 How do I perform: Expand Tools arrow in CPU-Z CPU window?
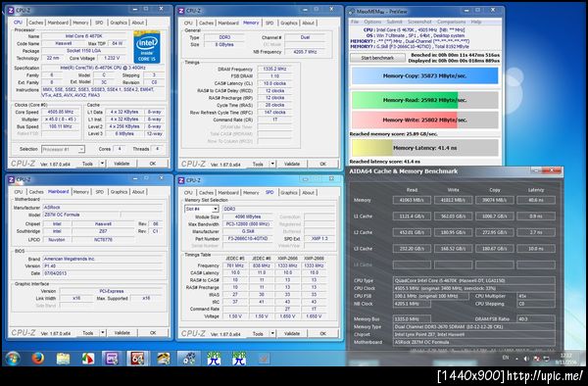[102, 164]
